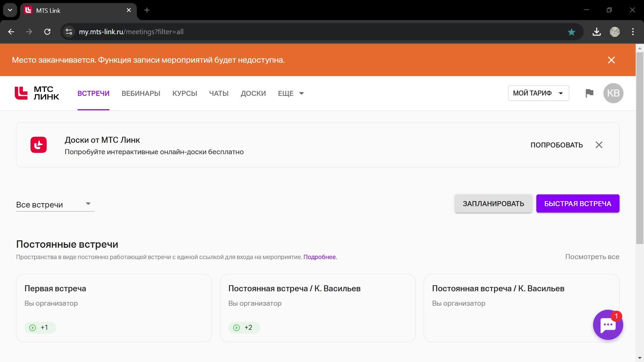Close the boards promo card
This screenshot has height=362, width=644.
[x=599, y=145]
